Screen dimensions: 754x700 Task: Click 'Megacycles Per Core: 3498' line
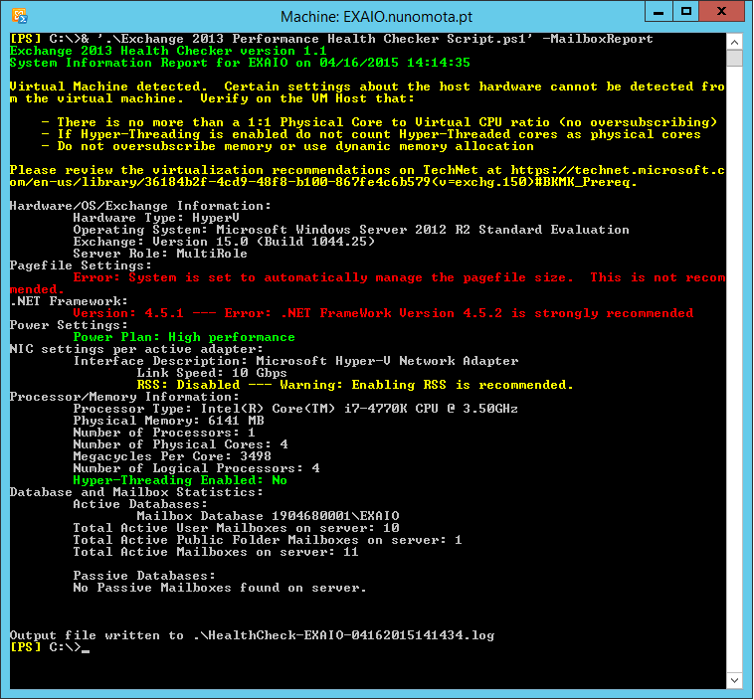click(172, 456)
